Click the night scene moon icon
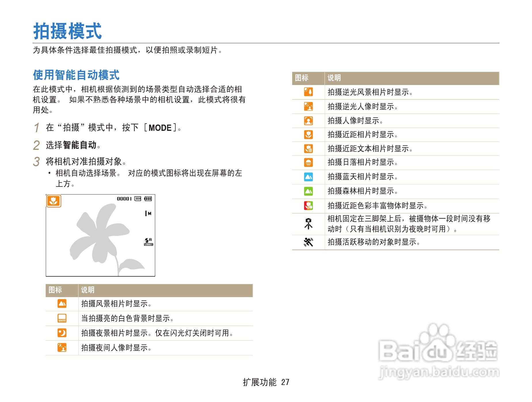The width and height of the screenshot is (532, 402). (x=62, y=333)
